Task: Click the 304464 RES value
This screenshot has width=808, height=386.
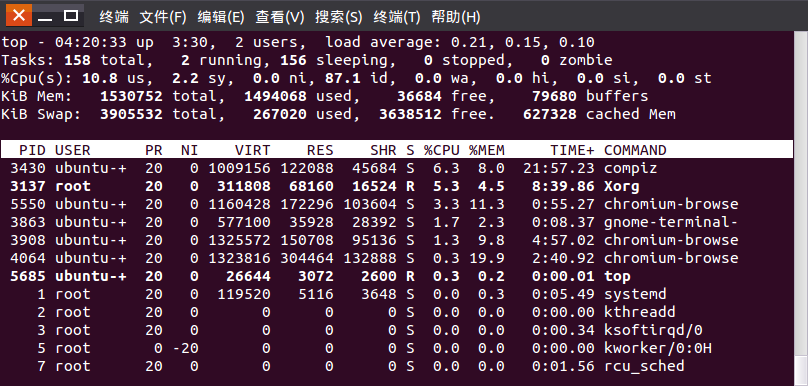Action: pos(307,258)
